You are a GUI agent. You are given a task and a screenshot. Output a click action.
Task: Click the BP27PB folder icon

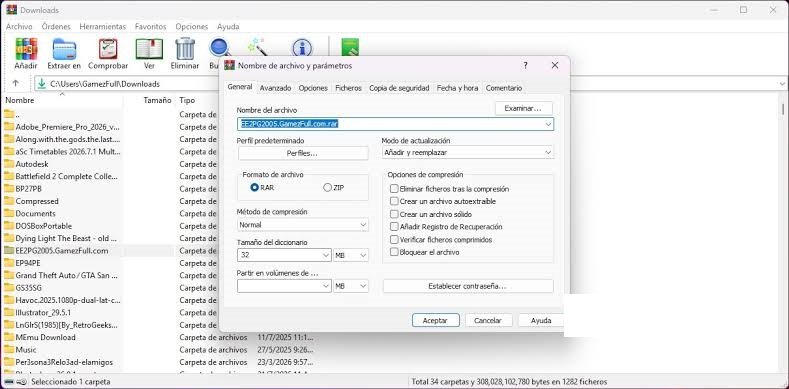(9, 188)
